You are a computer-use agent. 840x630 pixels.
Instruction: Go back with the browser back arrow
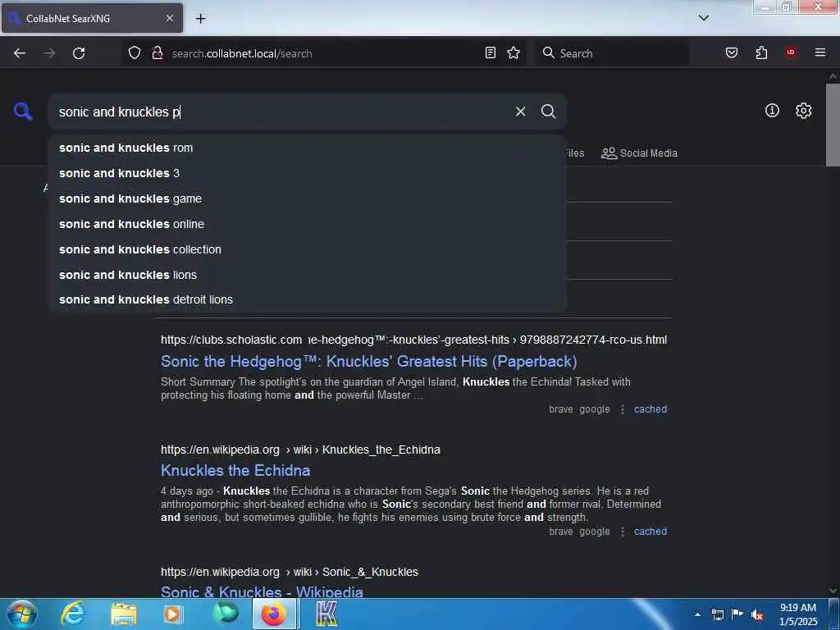point(20,53)
